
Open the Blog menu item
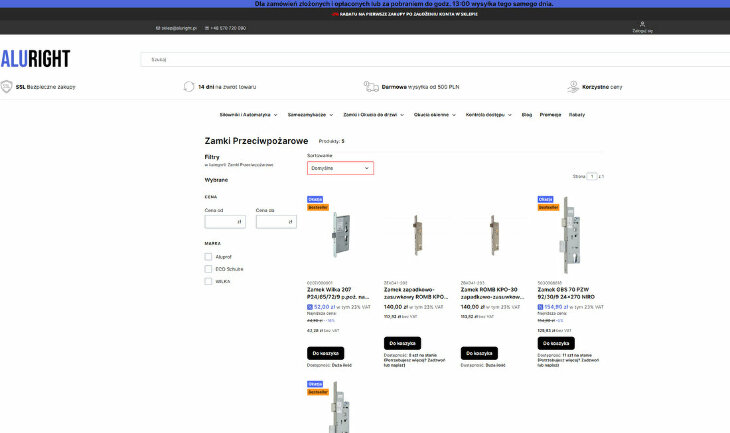tap(527, 115)
